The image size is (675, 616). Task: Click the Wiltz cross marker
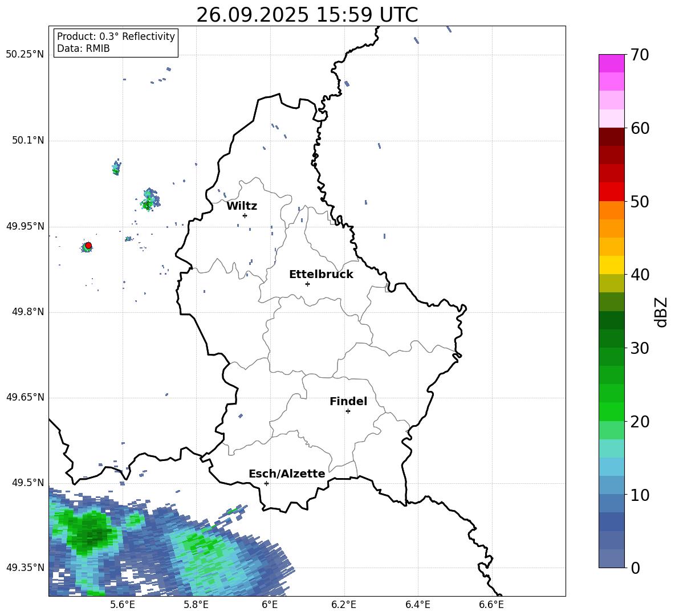click(245, 215)
